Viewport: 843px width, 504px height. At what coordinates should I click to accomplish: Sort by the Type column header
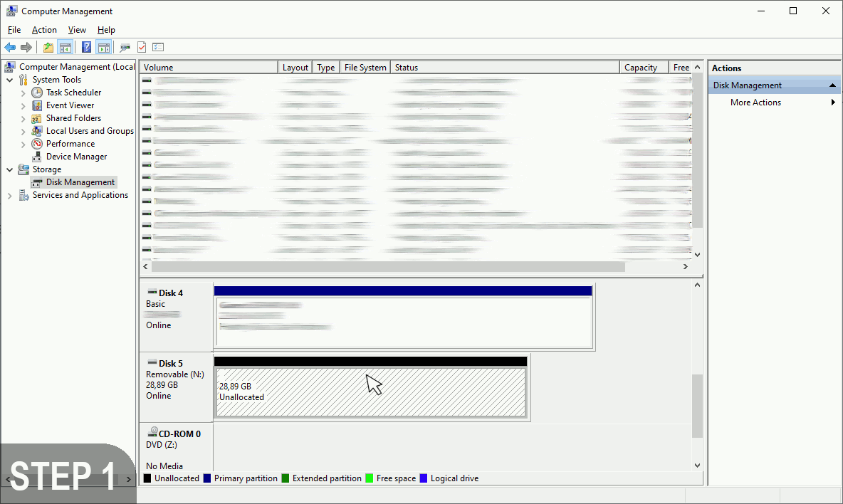click(326, 67)
